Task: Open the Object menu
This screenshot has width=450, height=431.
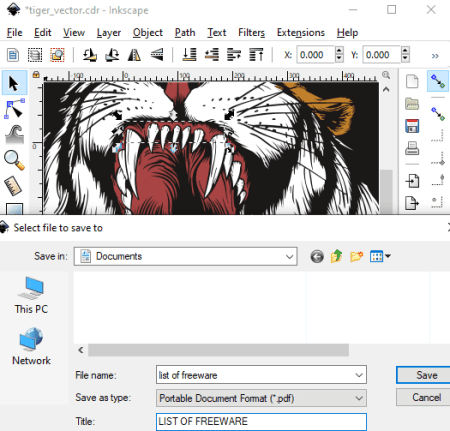Action: click(x=148, y=33)
